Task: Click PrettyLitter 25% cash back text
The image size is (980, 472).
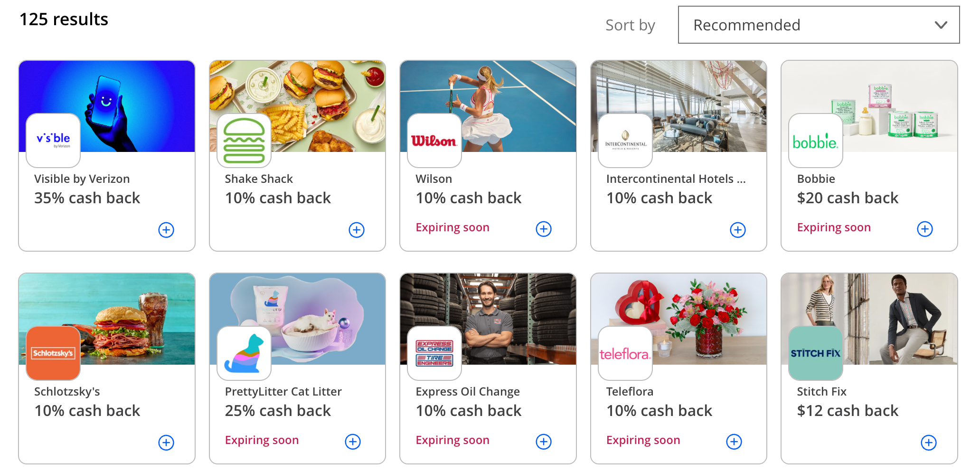Action: tap(278, 411)
